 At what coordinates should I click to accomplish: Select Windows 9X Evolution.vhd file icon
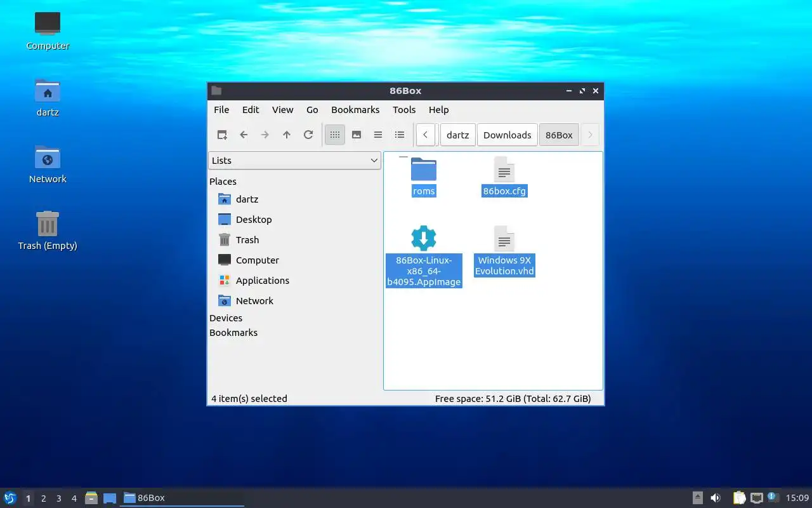(504, 238)
